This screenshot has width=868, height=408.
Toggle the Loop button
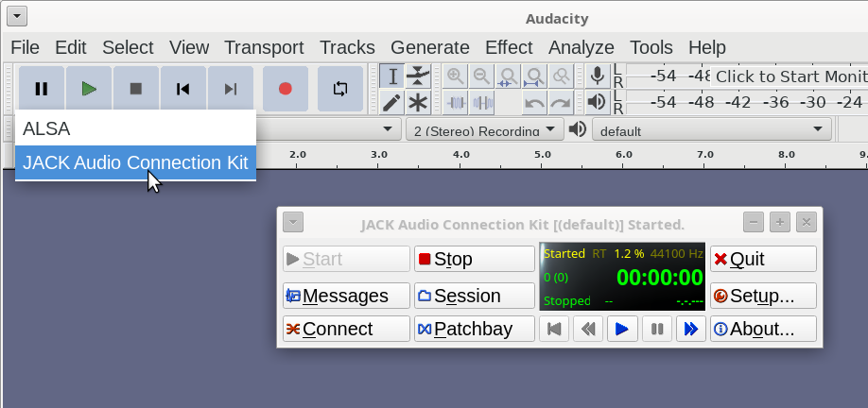tap(339, 89)
